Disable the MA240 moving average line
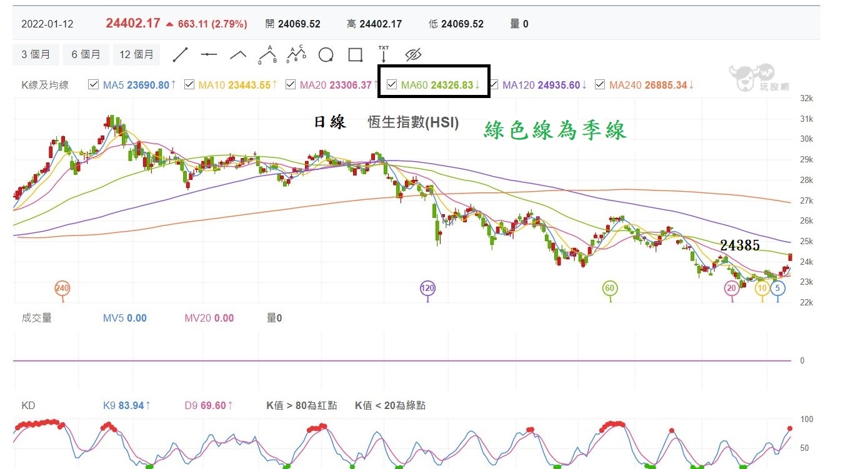Image resolution: width=868 pixels, height=469 pixels. 599,84
